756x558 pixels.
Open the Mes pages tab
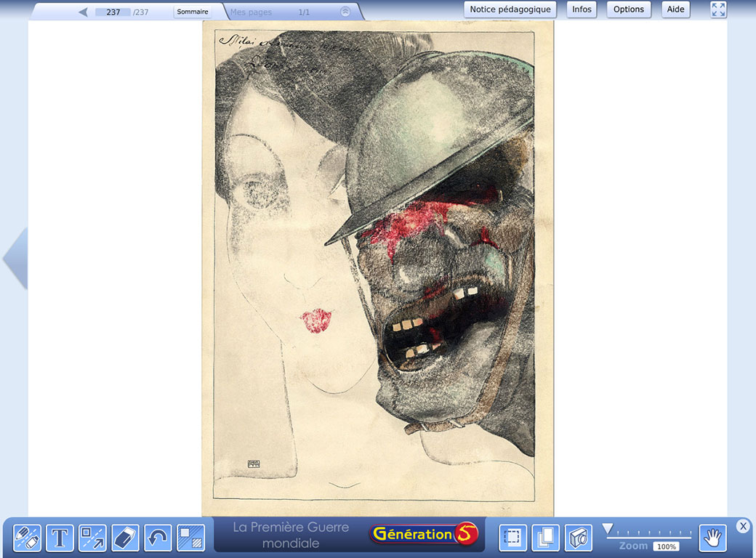click(x=251, y=12)
